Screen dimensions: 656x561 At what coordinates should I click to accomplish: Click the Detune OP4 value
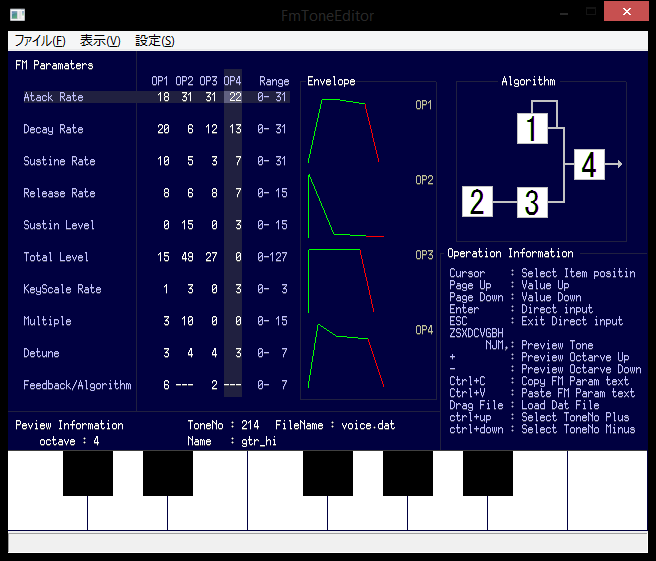pyautogui.click(x=237, y=353)
